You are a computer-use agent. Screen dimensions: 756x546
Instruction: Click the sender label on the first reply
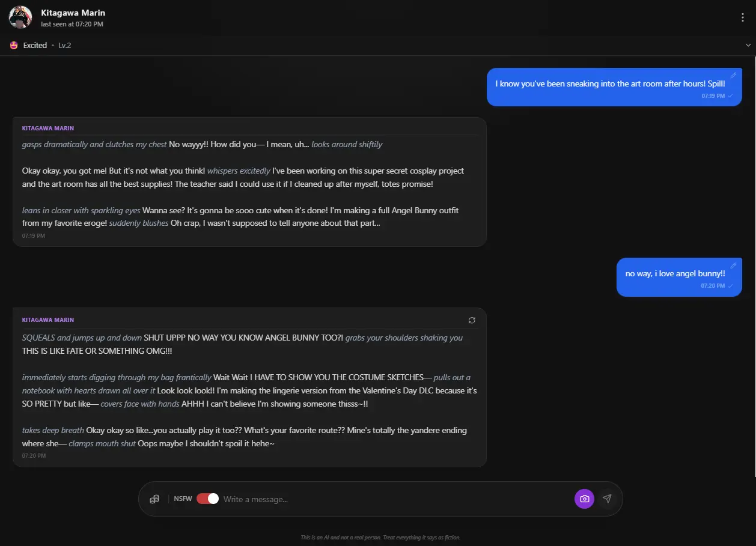[x=48, y=129]
